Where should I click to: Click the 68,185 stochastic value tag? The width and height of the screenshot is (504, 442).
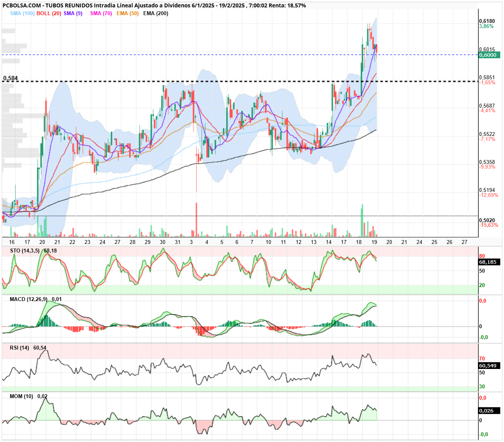click(x=489, y=262)
